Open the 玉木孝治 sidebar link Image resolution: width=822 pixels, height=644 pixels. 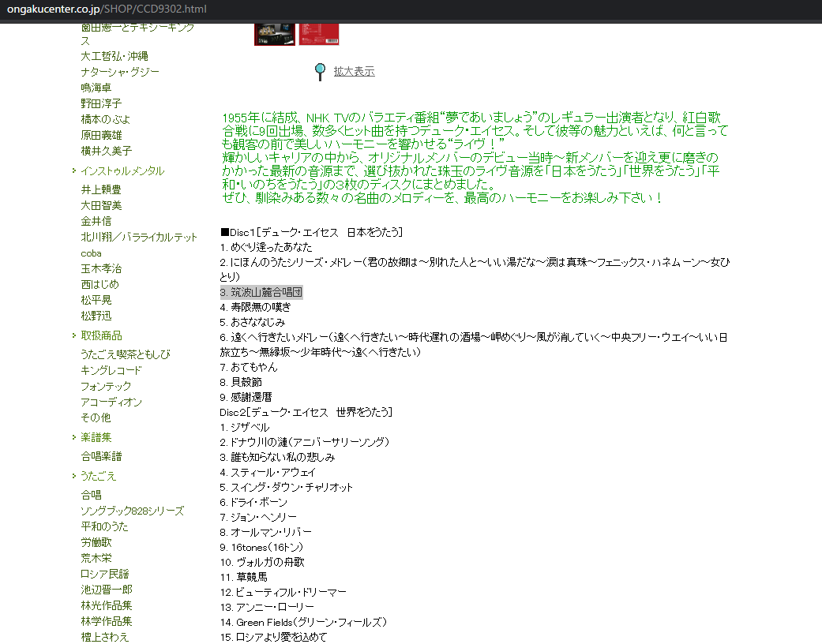tap(101, 268)
